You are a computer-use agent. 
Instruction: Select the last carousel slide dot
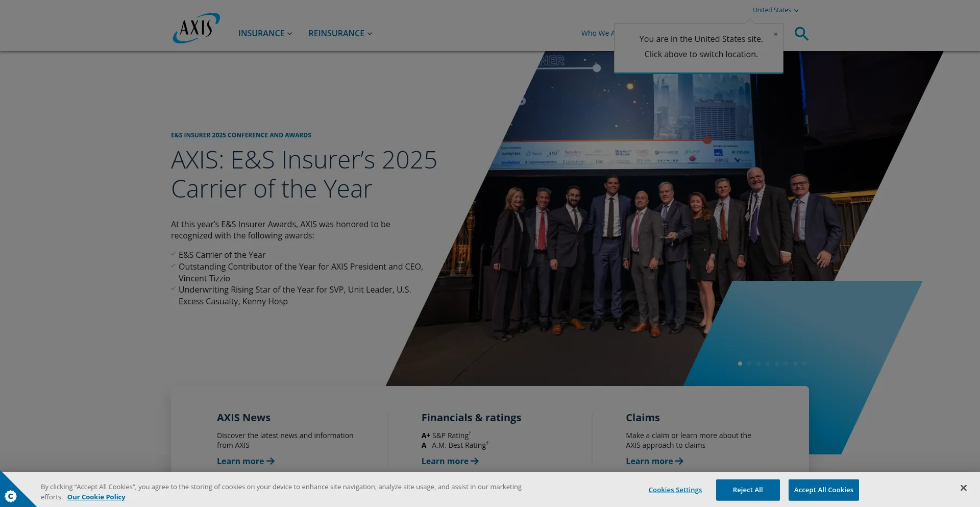804,364
